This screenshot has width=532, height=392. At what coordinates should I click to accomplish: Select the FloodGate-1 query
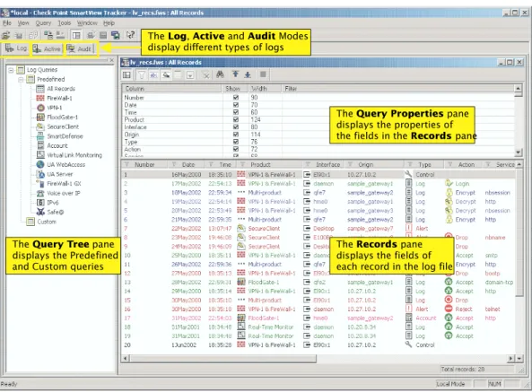(63, 117)
